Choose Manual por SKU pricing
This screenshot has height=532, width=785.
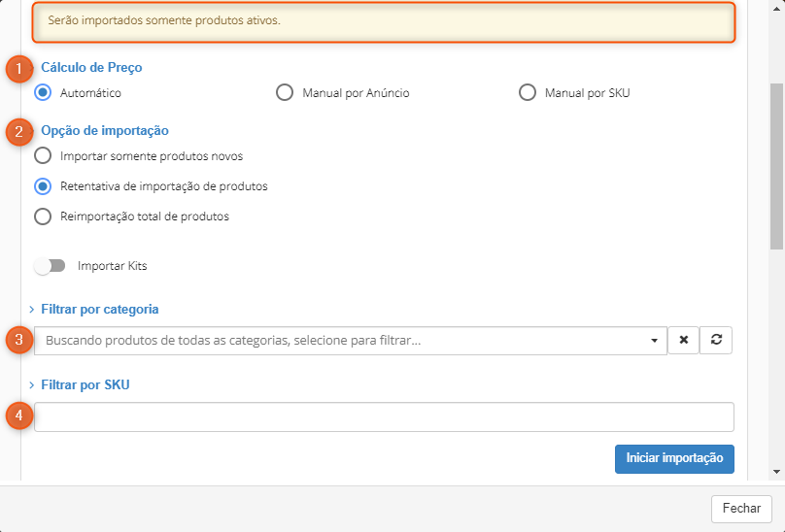tap(528, 93)
